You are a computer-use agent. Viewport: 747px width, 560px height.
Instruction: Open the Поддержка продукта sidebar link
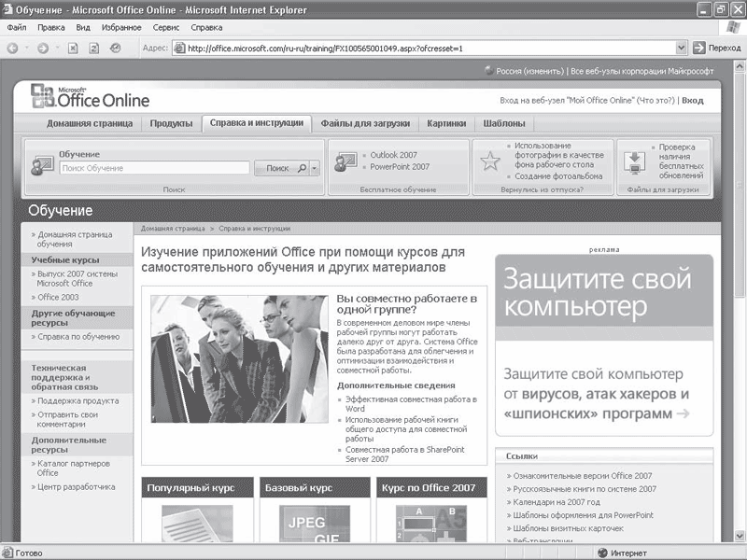78,401
